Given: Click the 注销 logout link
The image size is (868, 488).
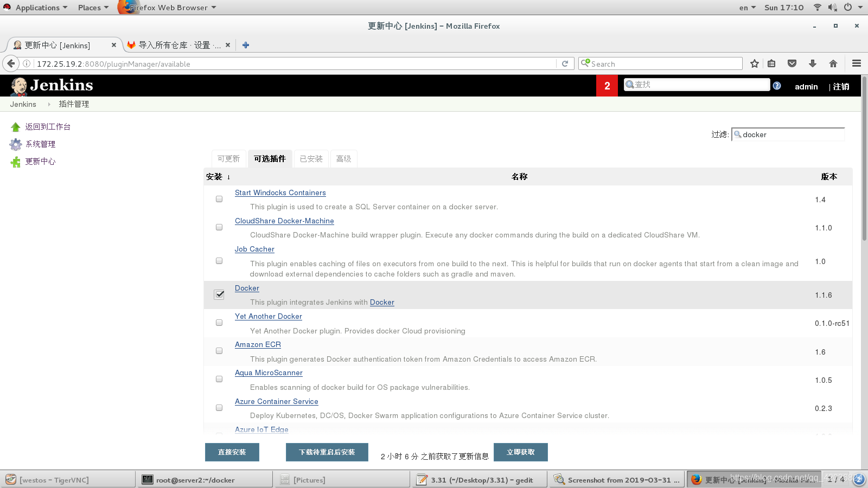Looking at the screenshot, I should pos(841,86).
